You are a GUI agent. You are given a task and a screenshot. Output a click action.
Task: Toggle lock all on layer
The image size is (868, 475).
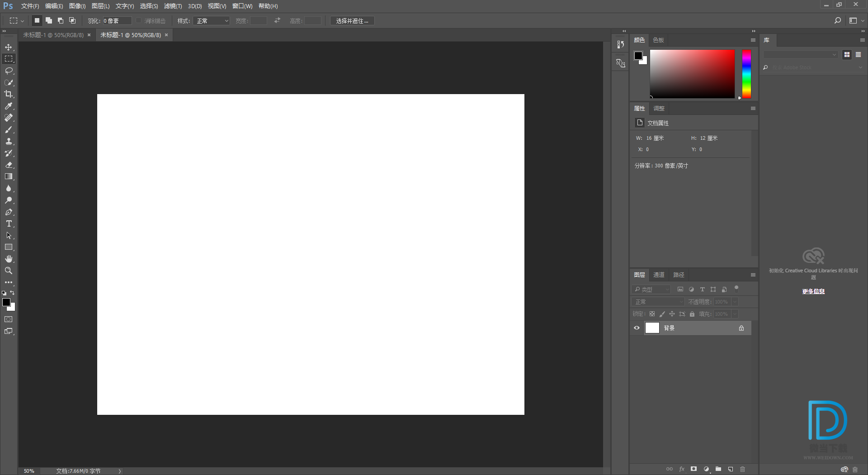coord(692,314)
